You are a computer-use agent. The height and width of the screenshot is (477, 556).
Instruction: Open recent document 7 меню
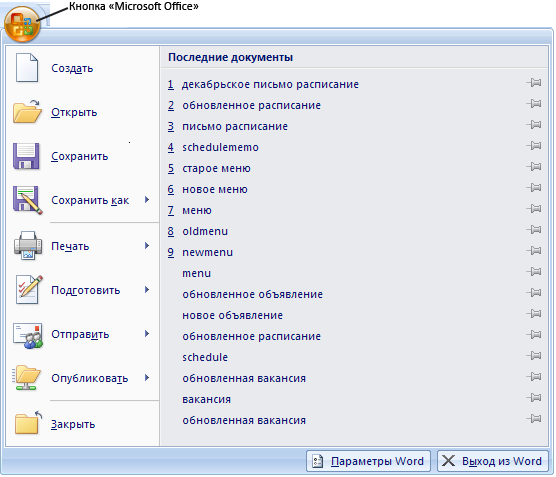tap(197, 210)
